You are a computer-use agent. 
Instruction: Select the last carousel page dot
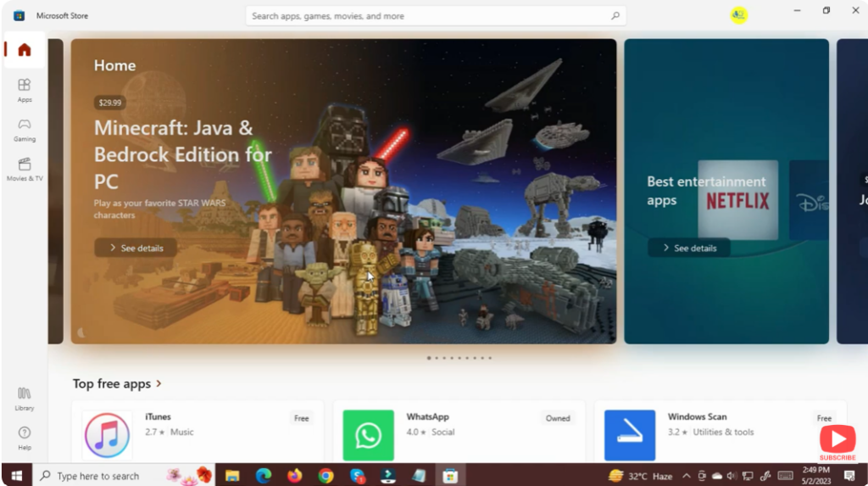coord(490,358)
